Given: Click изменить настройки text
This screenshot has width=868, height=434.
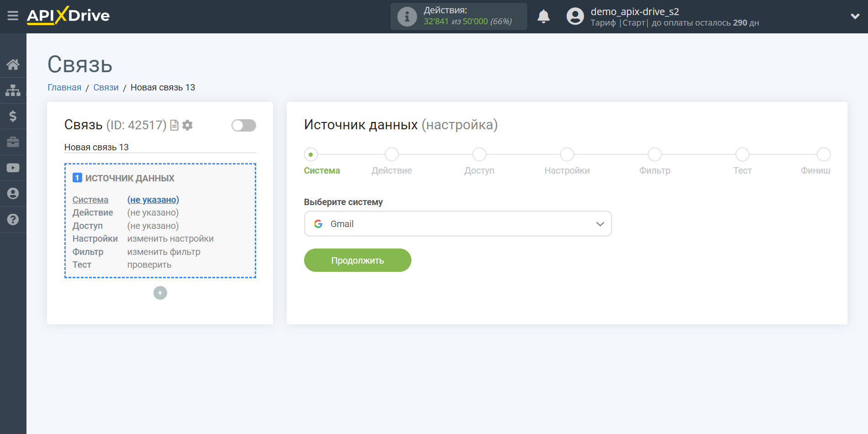Looking at the screenshot, I should (170, 238).
